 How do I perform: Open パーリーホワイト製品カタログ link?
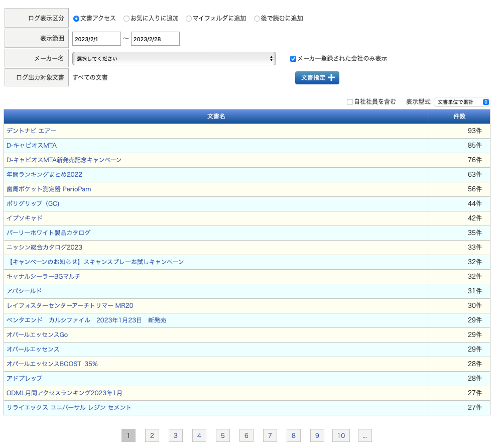pos(49,233)
